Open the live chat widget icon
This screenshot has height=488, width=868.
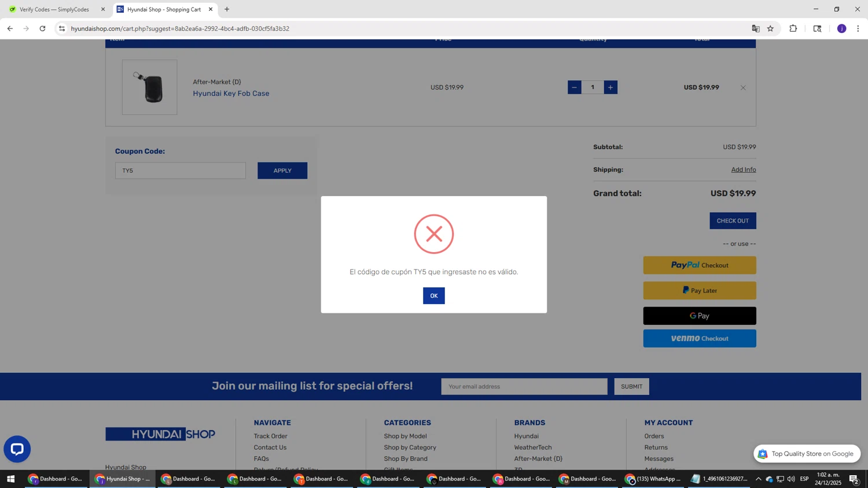click(x=17, y=449)
